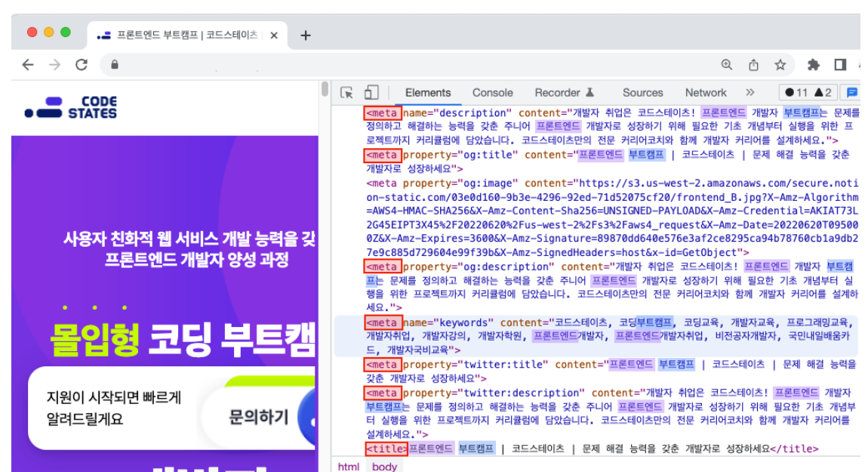Click the page vertical scrollbar thumb

(325, 89)
